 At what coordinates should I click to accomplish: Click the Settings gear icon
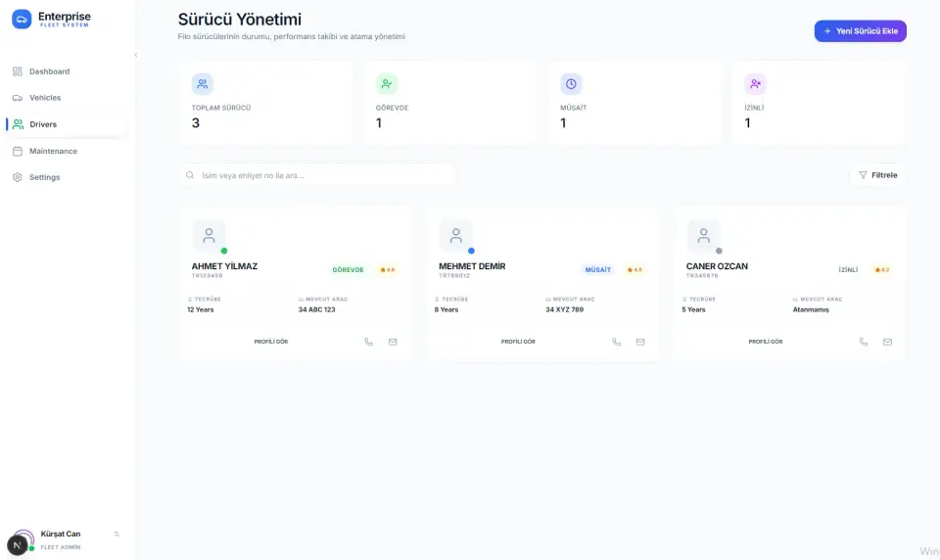click(18, 177)
